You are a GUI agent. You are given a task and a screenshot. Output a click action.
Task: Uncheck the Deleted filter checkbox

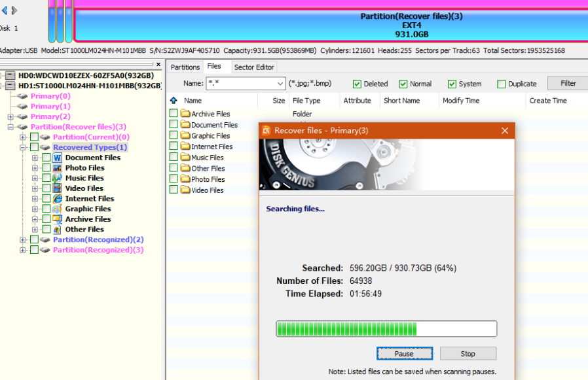pos(357,84)
